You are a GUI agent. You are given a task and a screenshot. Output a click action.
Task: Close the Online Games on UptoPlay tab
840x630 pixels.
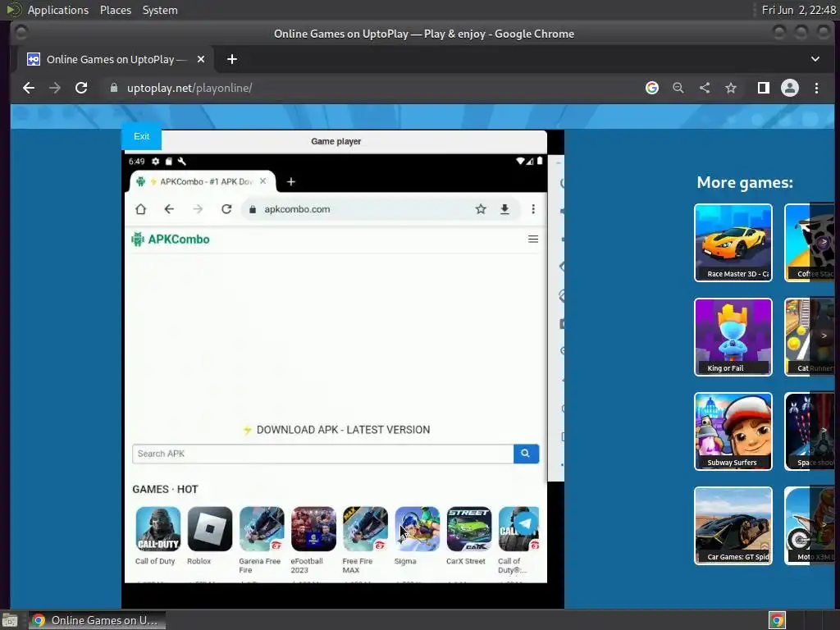coord(201,59)
